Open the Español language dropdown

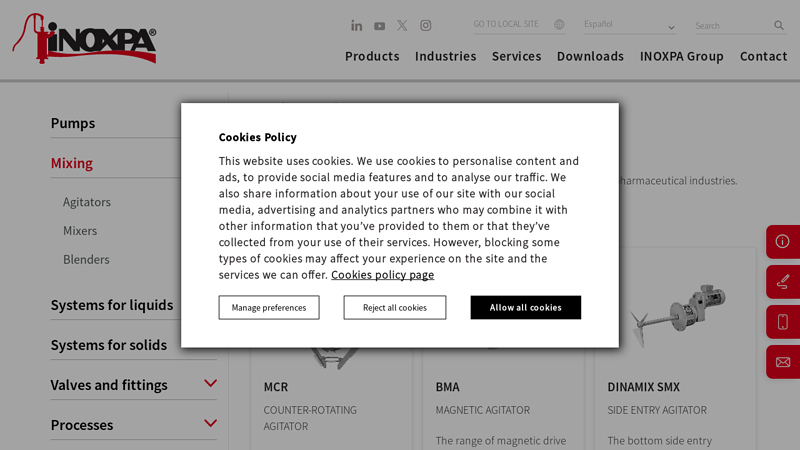point(629,25)
